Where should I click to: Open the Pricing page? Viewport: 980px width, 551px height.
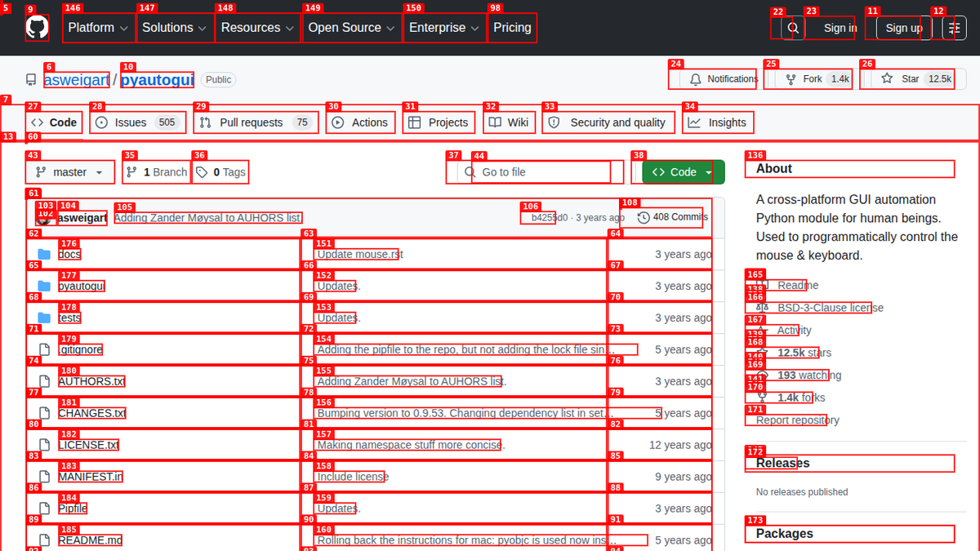pos(512,28)
